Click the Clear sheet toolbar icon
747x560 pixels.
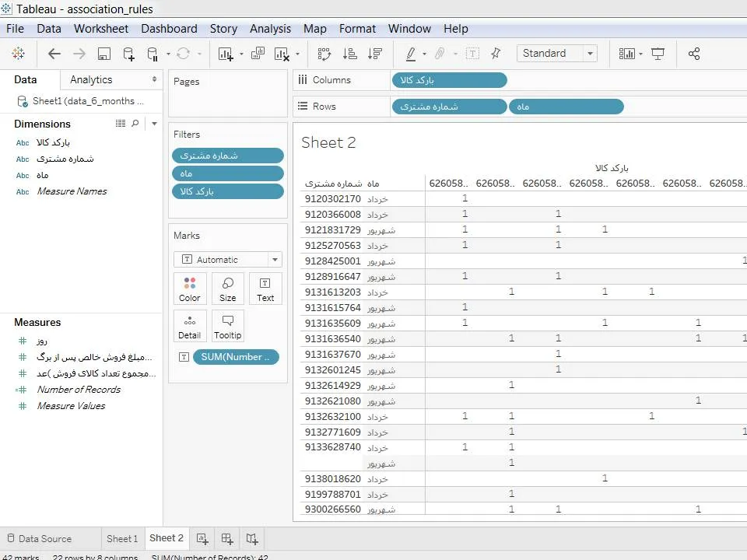coord(282,54)
